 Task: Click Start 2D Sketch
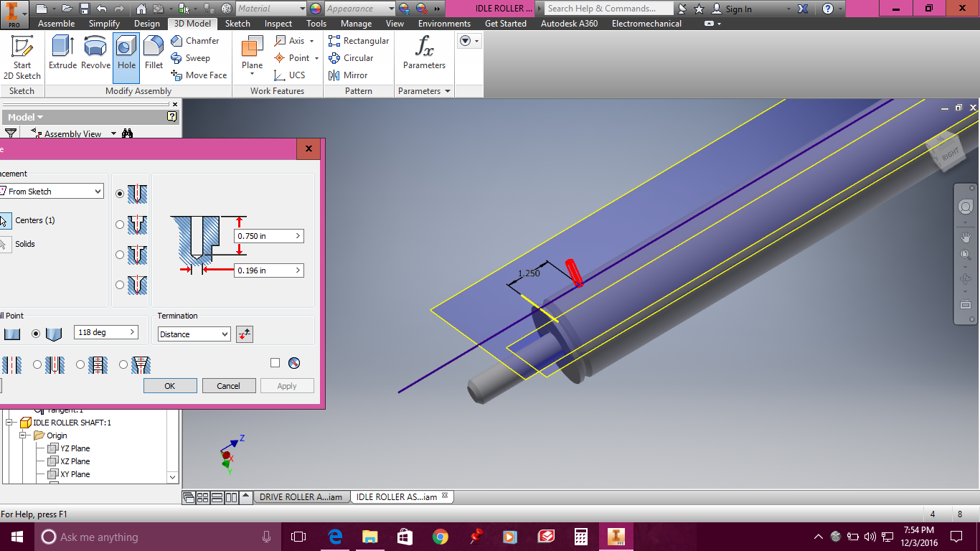click(22, 57)
